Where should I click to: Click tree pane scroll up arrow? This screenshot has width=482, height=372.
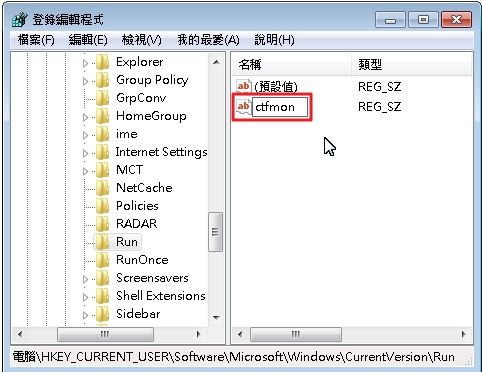coord(216,62)
